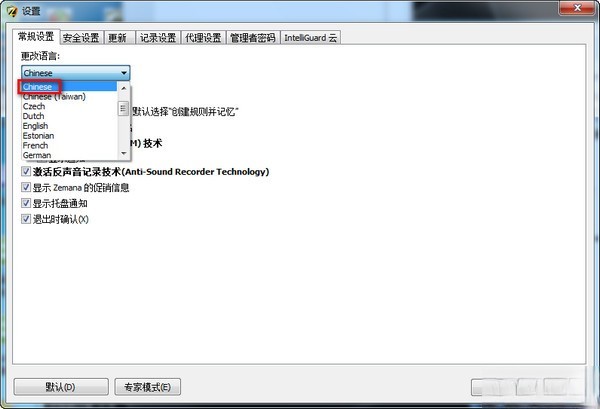
Task: Toggle Anti-Sound Recorder Technology checkbox
Action: click(x=26, y=171)
